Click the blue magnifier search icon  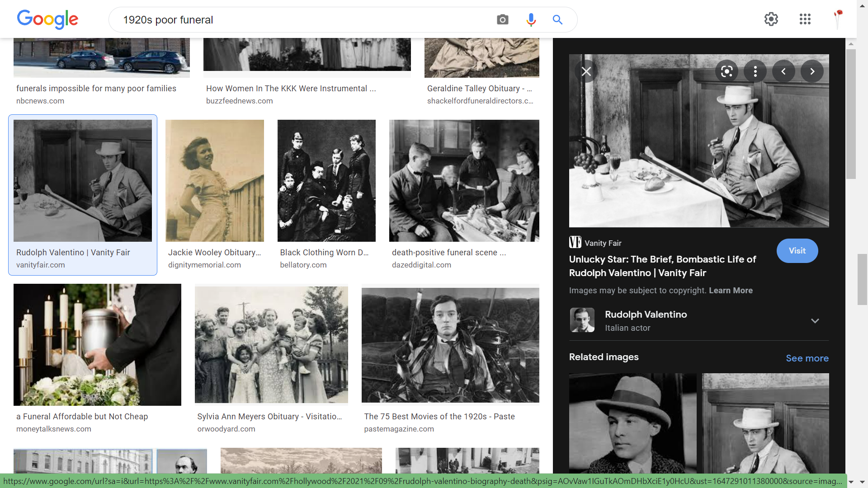[557, 20]
